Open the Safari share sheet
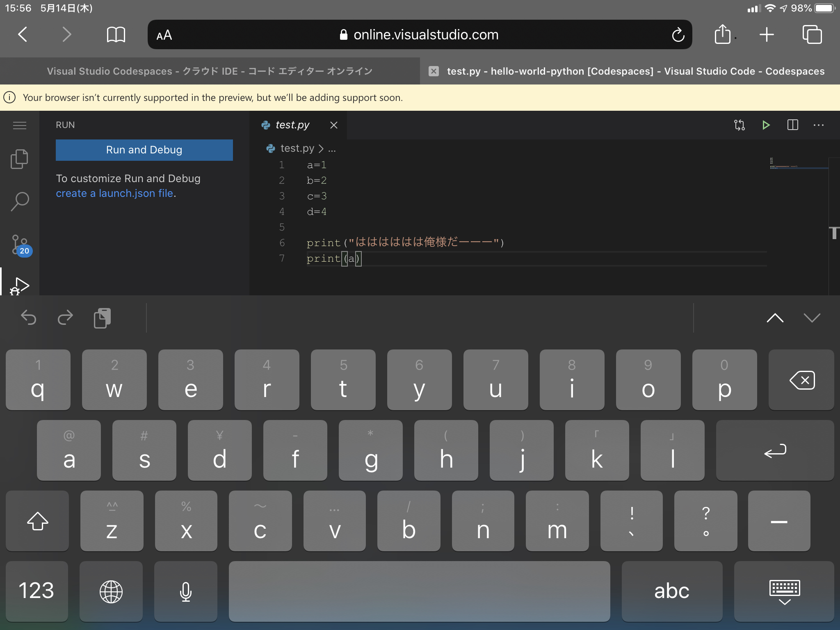Viewport: 840px width, 630px height. (x=723, y=34)
